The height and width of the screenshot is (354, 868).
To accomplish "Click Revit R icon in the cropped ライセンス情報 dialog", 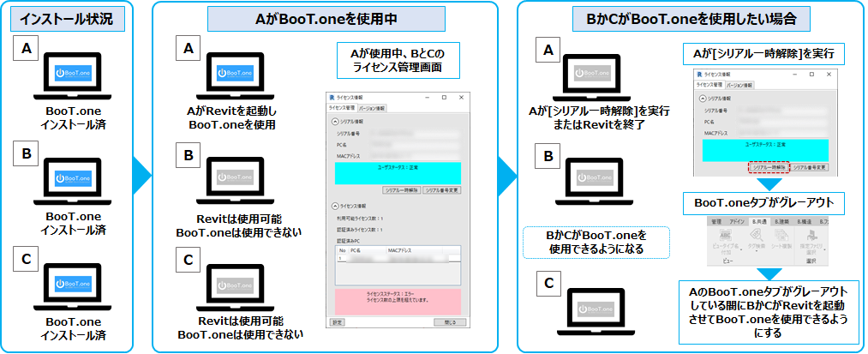I will pos(700,75).
